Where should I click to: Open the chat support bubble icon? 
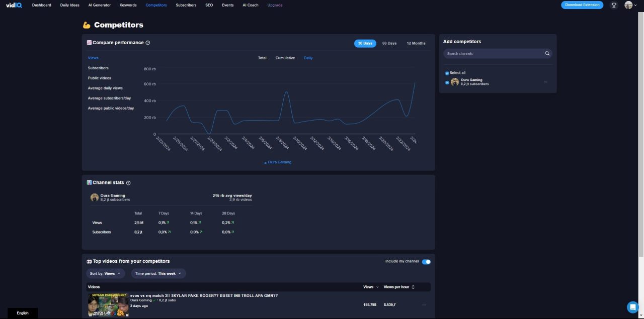point(632,307)
